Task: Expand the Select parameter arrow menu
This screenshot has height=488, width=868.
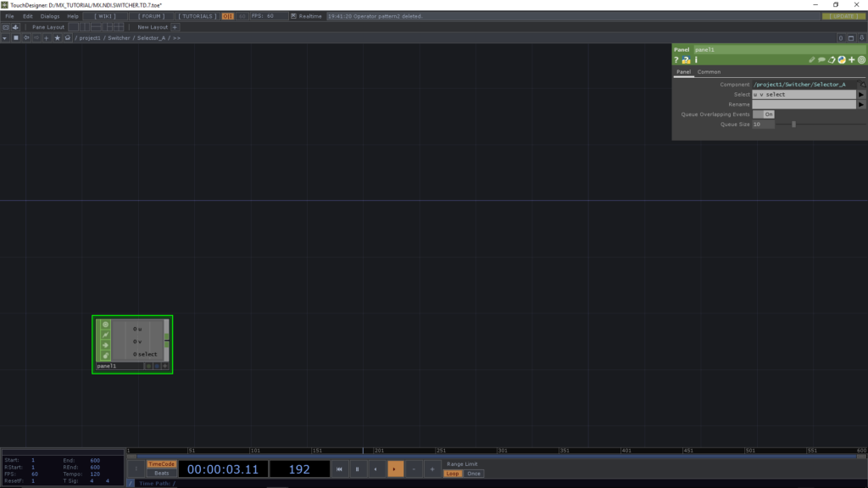Action: click(x=861, y=95)
